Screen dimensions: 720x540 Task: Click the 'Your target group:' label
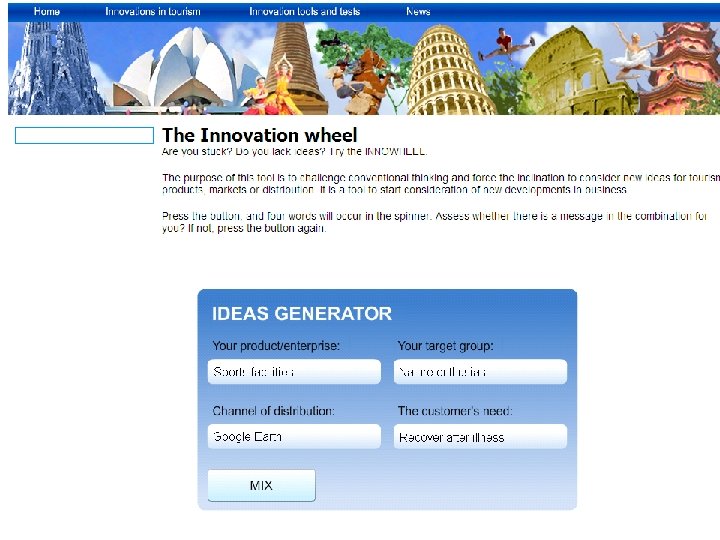[445, 346]
